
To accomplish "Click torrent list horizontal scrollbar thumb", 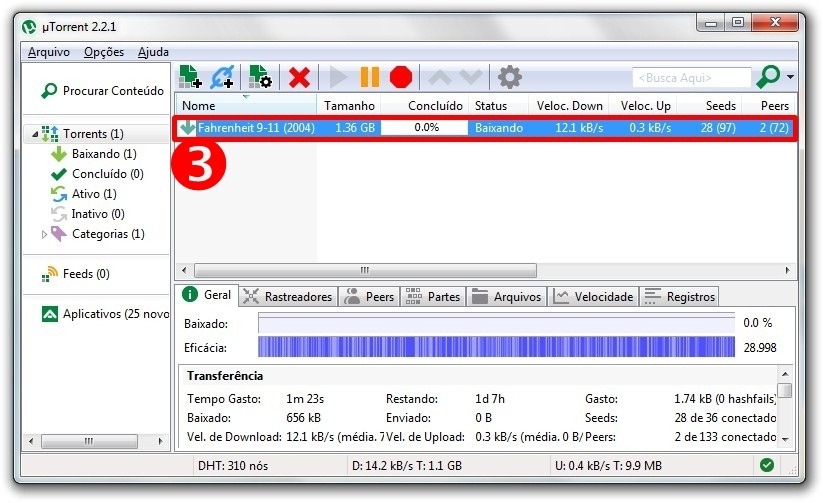I will 365,270.
